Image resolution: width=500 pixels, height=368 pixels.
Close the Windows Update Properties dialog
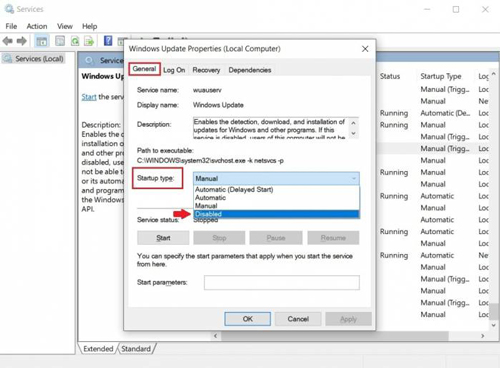[x=365, y=49]
